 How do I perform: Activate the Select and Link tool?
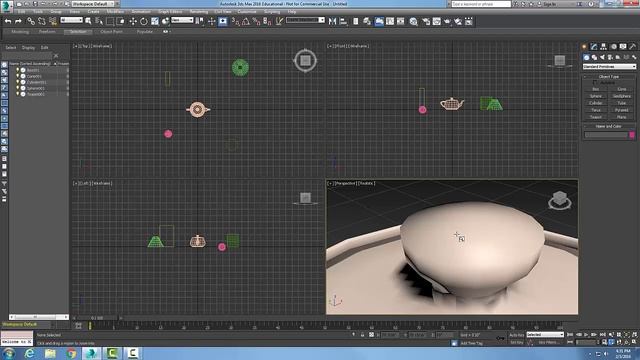point(31,21)
